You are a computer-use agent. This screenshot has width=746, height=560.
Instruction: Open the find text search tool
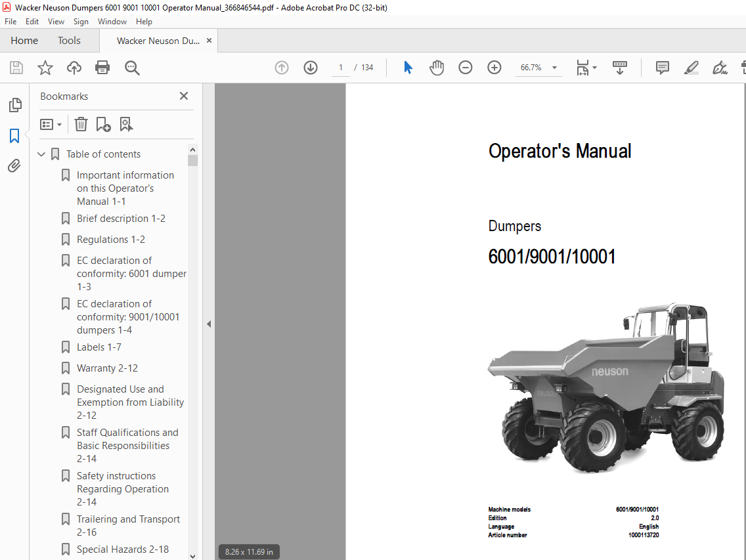click(132, 68)
